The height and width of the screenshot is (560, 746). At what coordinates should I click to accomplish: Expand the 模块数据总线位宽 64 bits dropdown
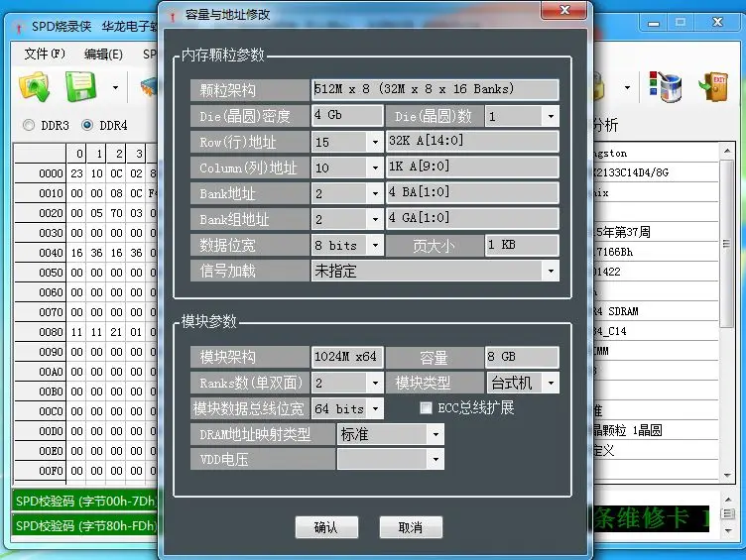pyautogui.click(x=375, y=408)
